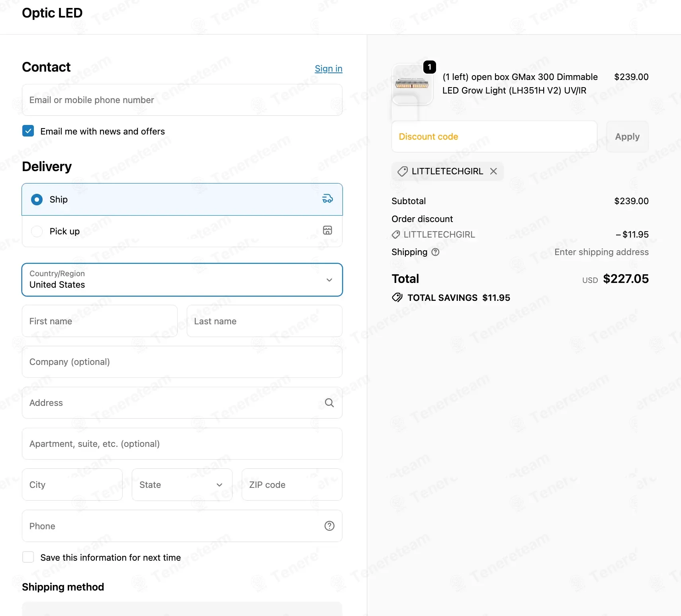Click the Subtotal $239.00 amount
The height and width of the screenshot is (616, 681).
coord(631,201)
